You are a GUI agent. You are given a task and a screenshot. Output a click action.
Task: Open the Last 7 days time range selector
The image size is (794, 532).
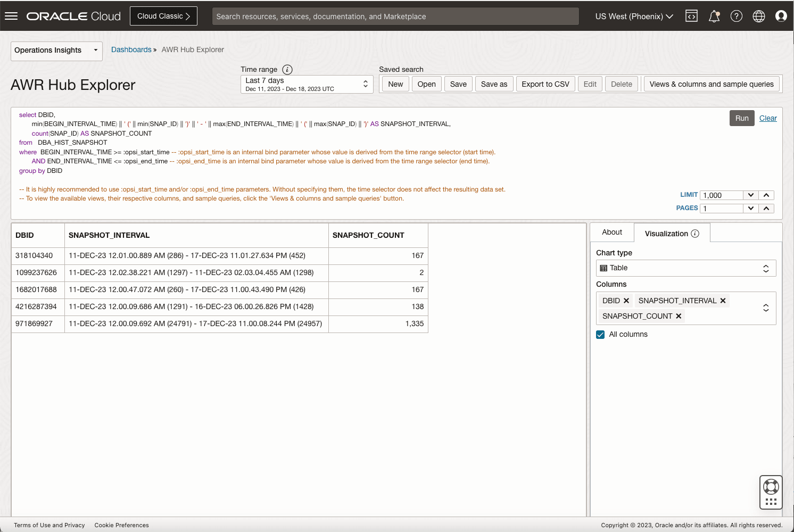click(x=307, y=84)
